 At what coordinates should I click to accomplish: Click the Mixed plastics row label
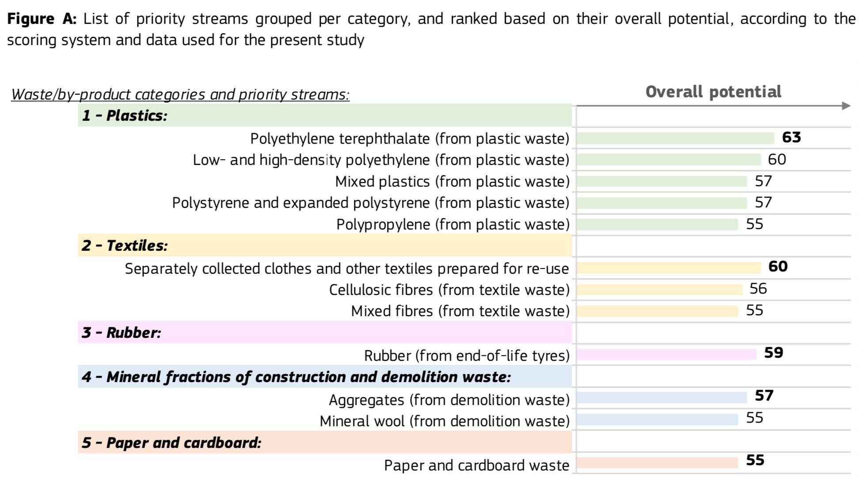(x=452, y=182)
